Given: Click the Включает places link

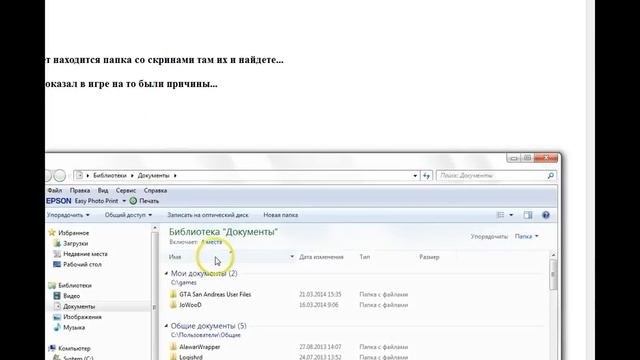Looking at the screenshot, I should pos(212,242).
